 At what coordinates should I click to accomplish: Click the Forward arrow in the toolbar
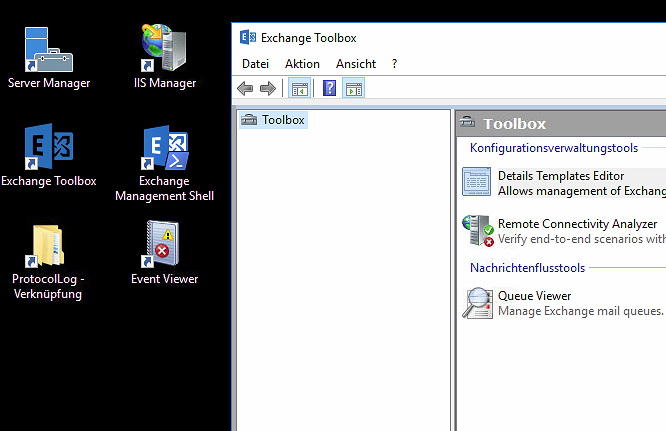coord(268,89)
